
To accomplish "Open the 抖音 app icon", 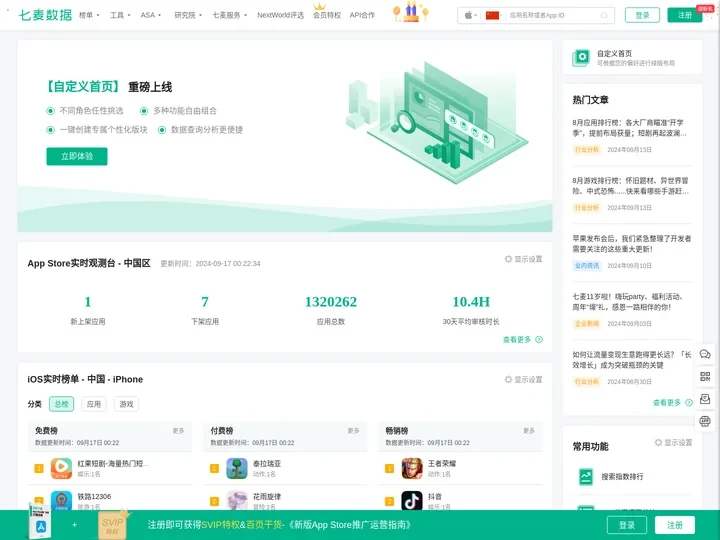I will pyautogui.click(x=412, y=501).
